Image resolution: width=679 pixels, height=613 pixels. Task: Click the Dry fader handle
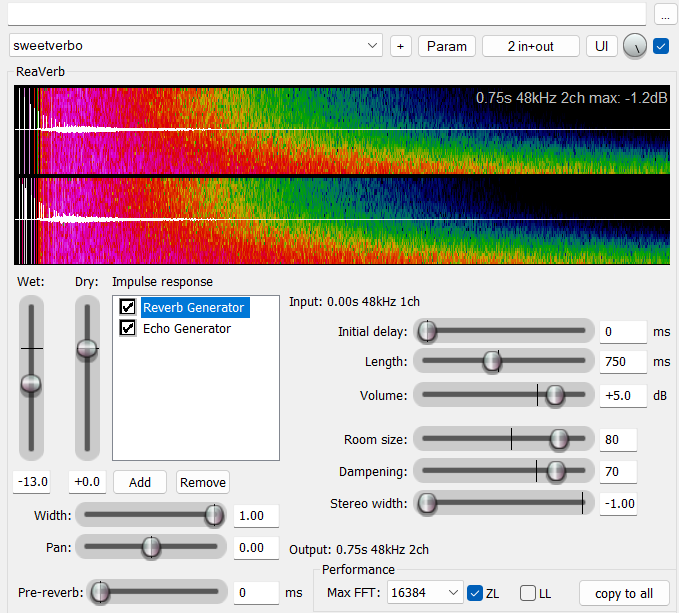click(87, 348)
